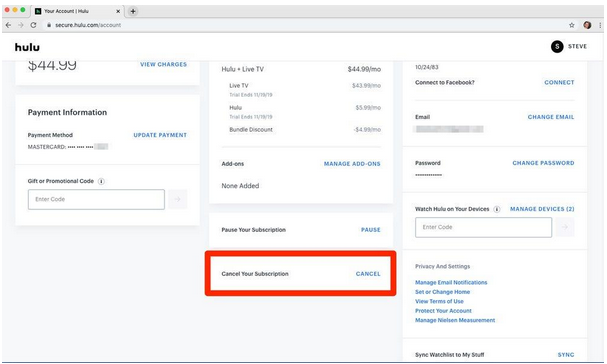Click the Connect to Facebook? label
This screenshot has height=364, width=607.
pyautogui.click(x=444, y=82)
